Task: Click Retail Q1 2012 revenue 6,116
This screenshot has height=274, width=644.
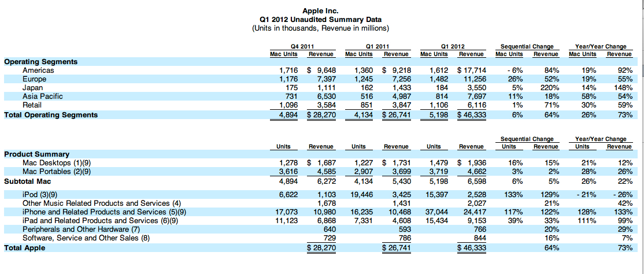Action: tap(477, 105)
